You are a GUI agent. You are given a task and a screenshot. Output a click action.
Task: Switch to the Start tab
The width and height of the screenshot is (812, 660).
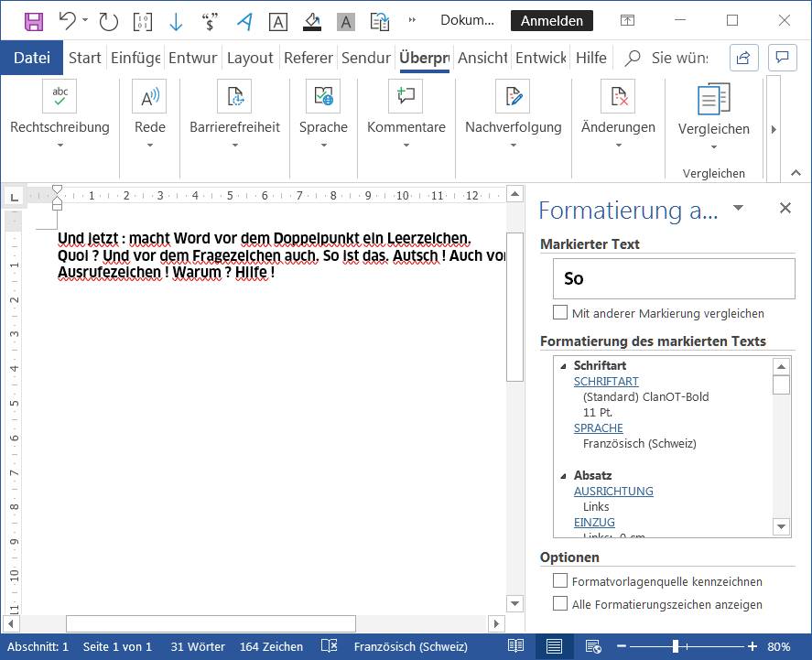pos(85,58)
